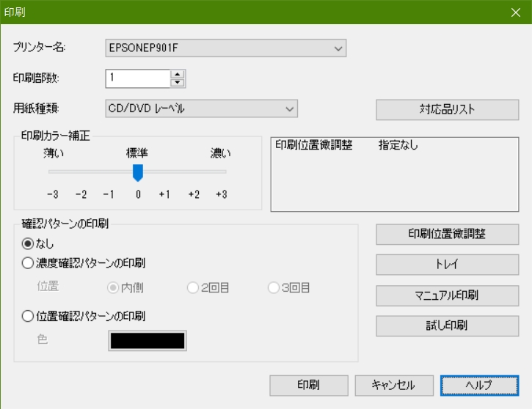
Task: Decrease 印刷部数 with the down arrow
Action: coord(178,83)
